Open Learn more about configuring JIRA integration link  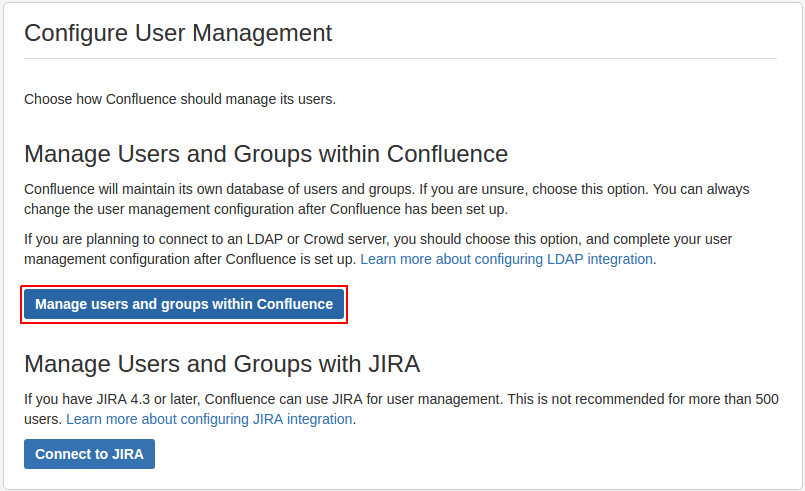(209, 420)
